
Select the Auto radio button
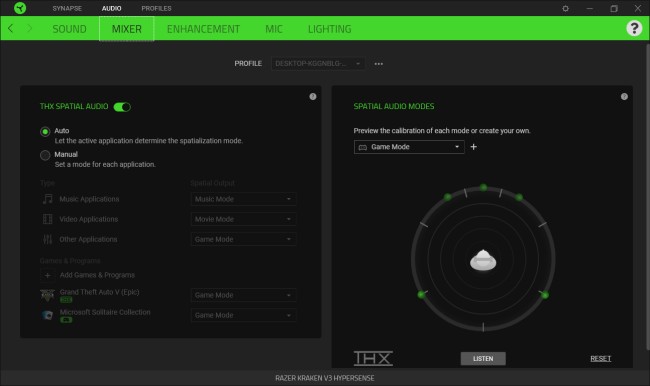45,132
